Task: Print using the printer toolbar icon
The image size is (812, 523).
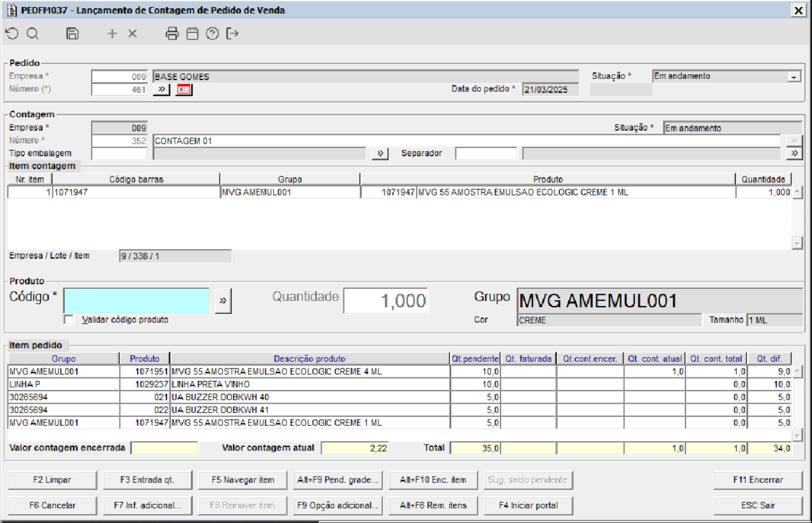Action: click(x=172, y=34)
